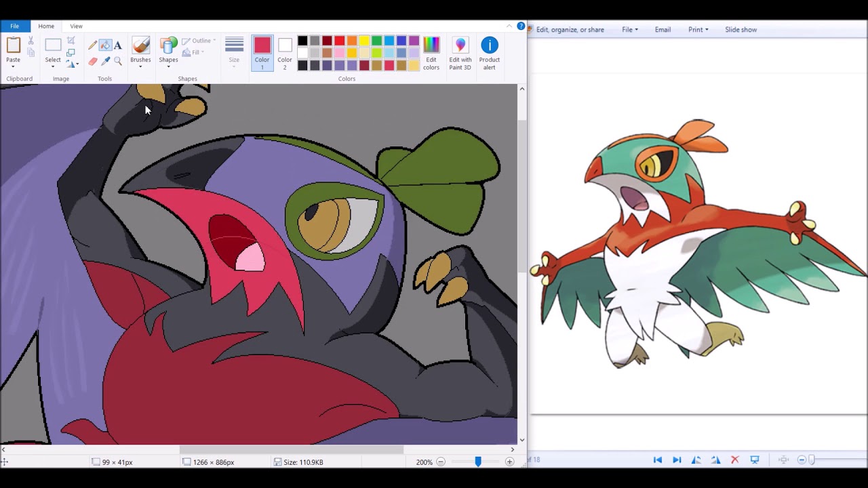Select the Magnifier tool
Image resolution: width=868 pixels, height=488 pixels.
tap(118, 61)
